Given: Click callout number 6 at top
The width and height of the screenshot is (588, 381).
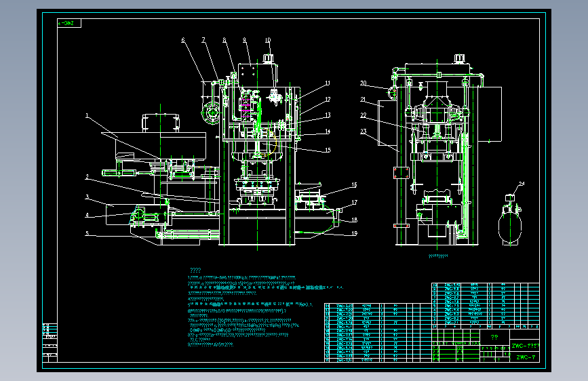Looking at the screenshot, I should 183,40.
